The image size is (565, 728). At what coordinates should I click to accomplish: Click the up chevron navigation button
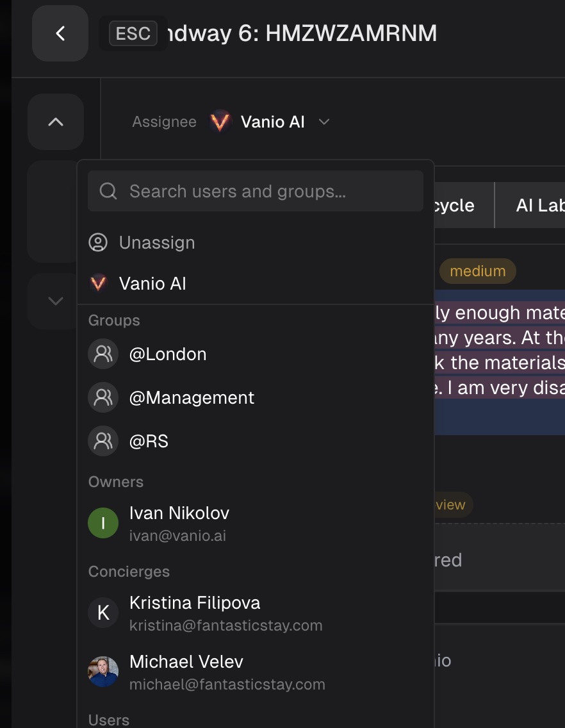pos(56,122)
